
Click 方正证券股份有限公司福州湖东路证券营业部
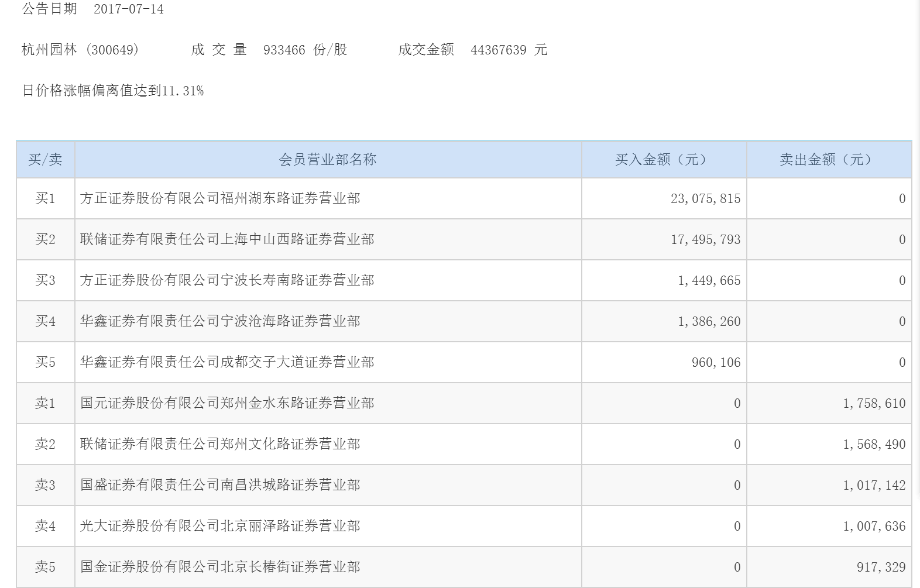coord(220,198)
